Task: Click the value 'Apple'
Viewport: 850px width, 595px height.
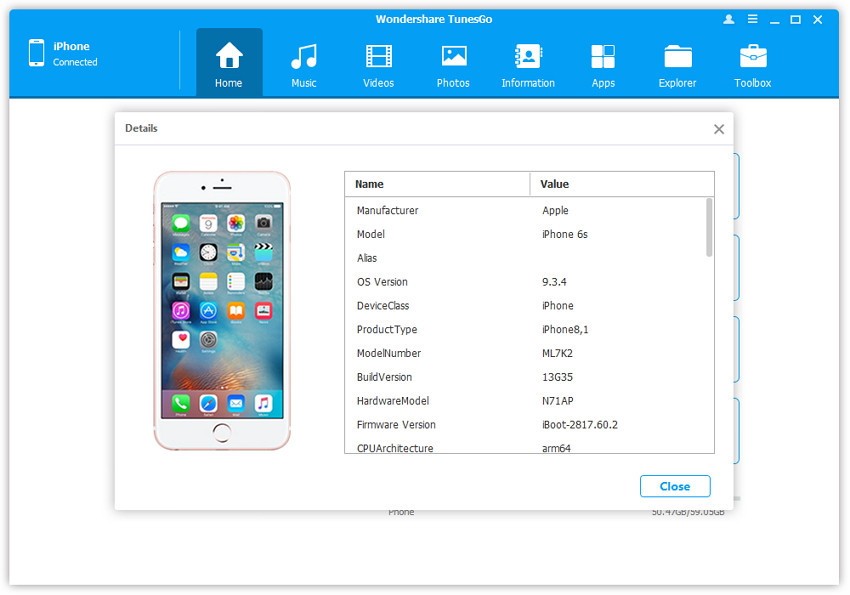Action: click(x=555, y=210)
